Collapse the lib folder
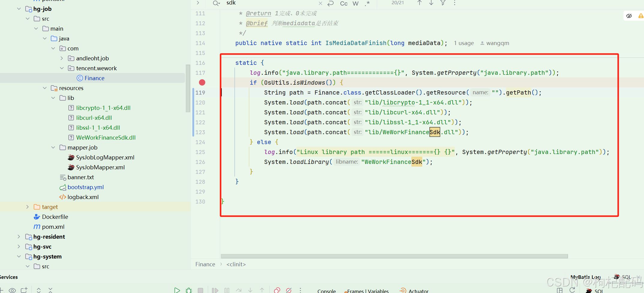 pos(53,98)
